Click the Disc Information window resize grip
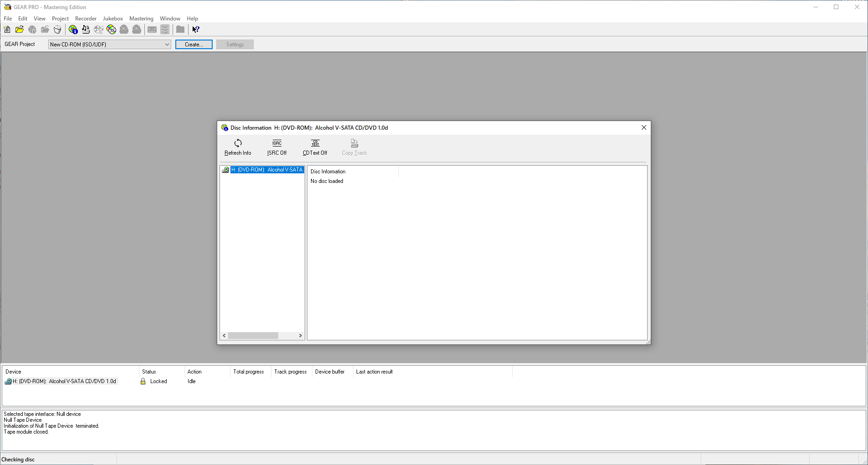868x465 pixels. (x=648, y=342)
